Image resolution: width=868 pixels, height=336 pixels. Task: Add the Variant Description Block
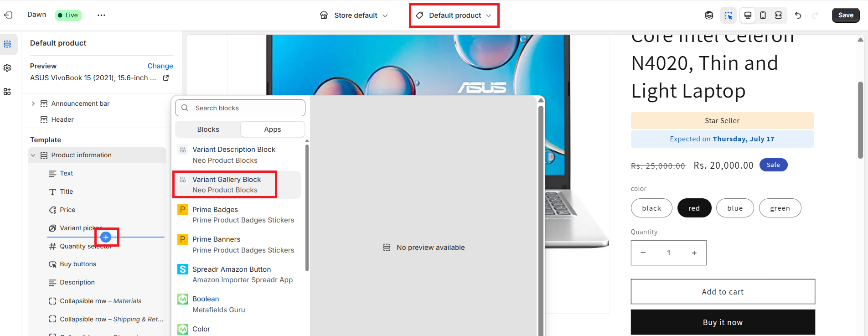pyautogui.click(x=238, y=155)
